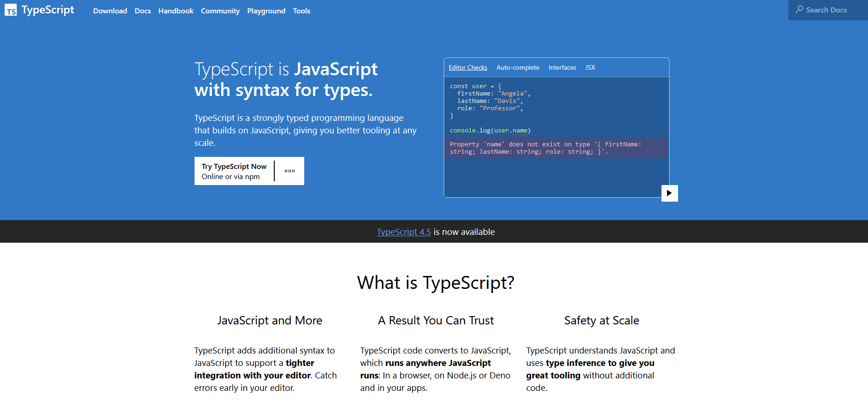Viewport: 868px width, 419px height.
Task: Click the 'What is TypeScript?' heading
Action: pyautogui.click(x=436, y=282)
